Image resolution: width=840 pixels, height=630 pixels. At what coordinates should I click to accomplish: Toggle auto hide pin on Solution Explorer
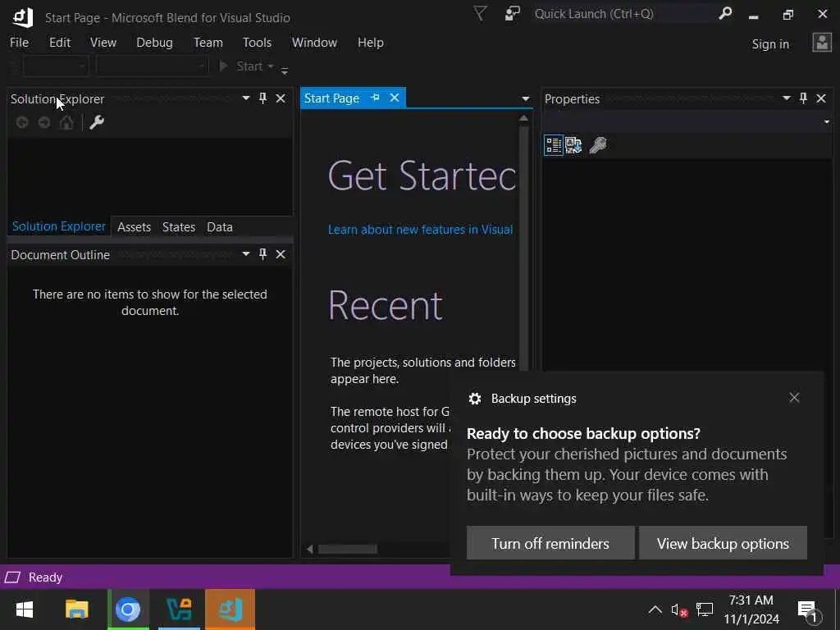tap(262, 98)
